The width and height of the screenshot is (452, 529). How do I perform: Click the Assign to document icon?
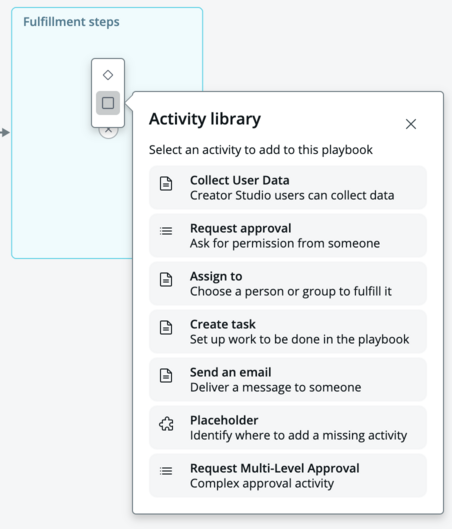166,280
